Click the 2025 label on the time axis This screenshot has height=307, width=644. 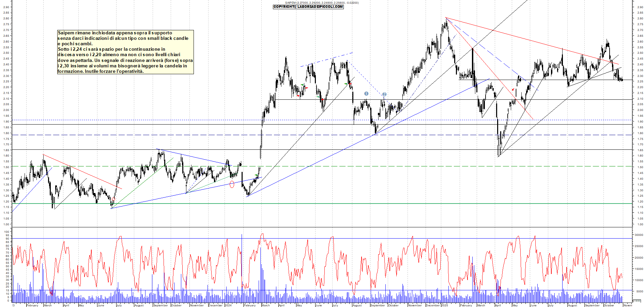[x=445, y=306]
